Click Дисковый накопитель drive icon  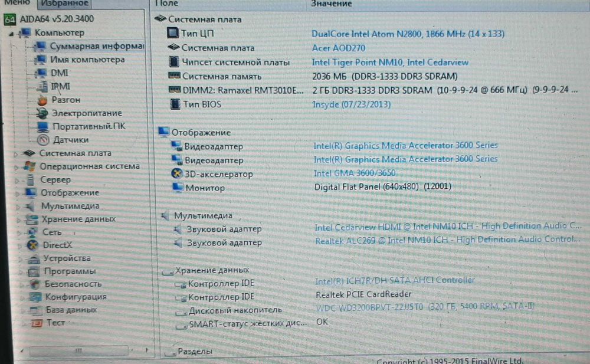click(181, 311)
